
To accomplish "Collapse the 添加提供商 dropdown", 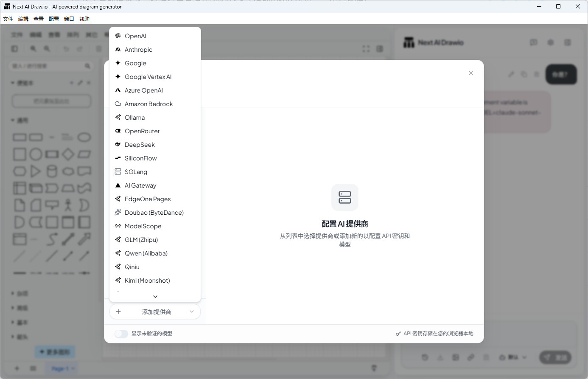I will pos(155,312).
